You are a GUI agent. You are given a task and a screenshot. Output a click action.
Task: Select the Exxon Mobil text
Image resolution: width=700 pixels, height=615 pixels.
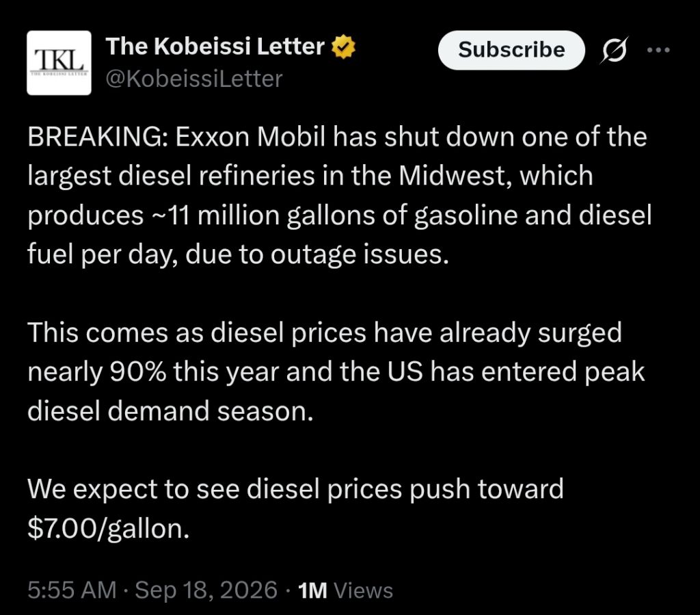(250, 137)
